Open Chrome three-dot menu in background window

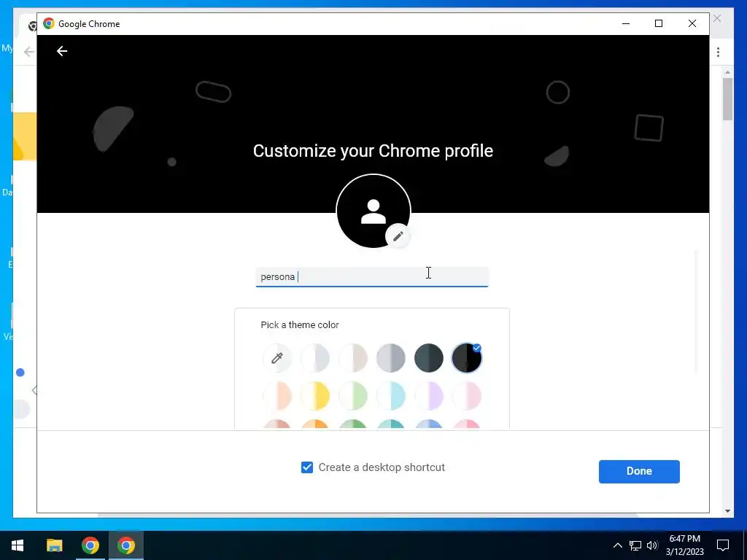[x=718, y=52]
